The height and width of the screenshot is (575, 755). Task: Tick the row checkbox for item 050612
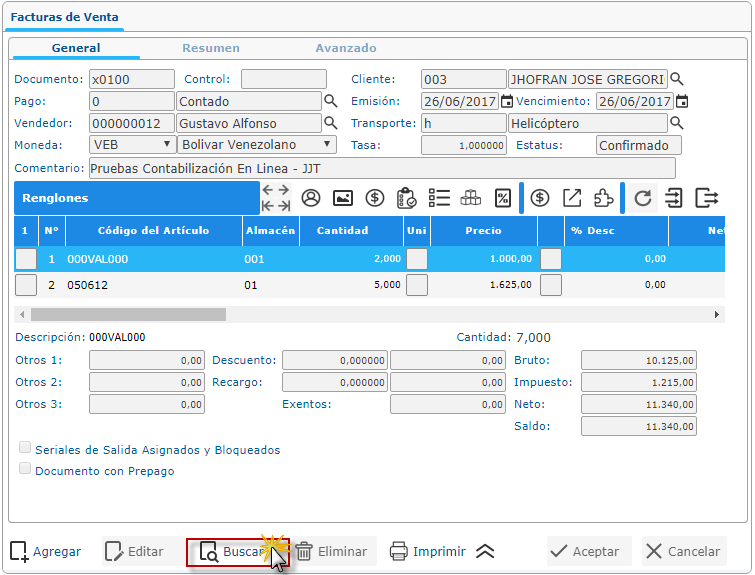point(26,285)
